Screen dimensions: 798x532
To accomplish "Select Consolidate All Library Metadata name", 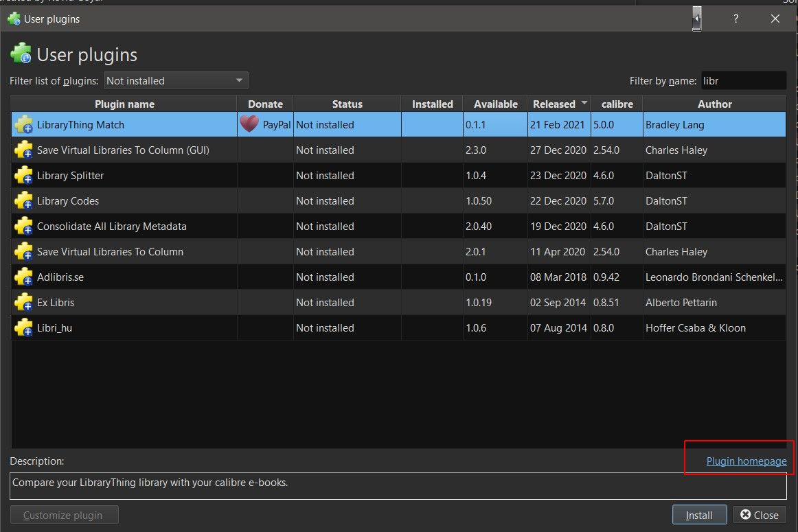I will [x=111, y=227].
